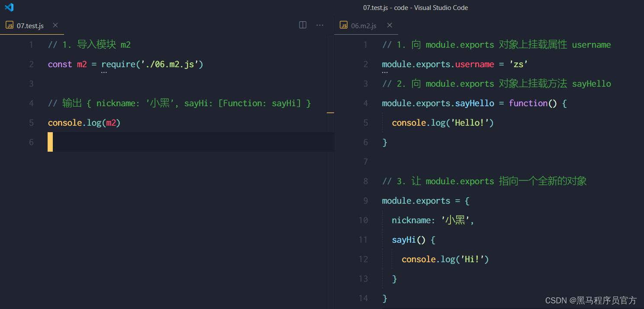Click the '小黑' string in 06.m2.js
The width and height of the screenshot is (644, 309).
coord(455,220)
